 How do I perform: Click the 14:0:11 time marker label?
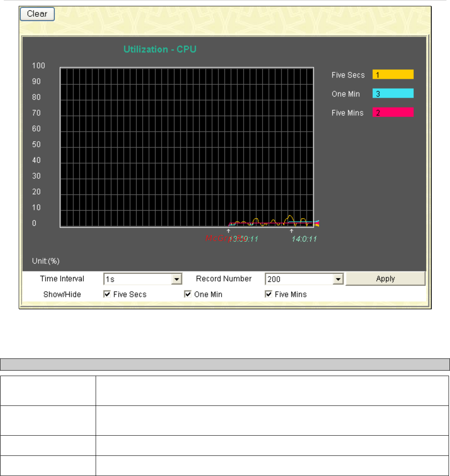click(x=304, y=239)
